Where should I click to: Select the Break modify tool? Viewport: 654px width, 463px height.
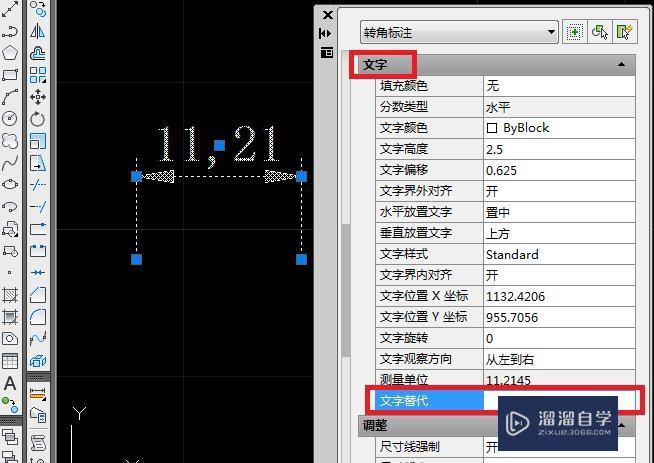38,251
